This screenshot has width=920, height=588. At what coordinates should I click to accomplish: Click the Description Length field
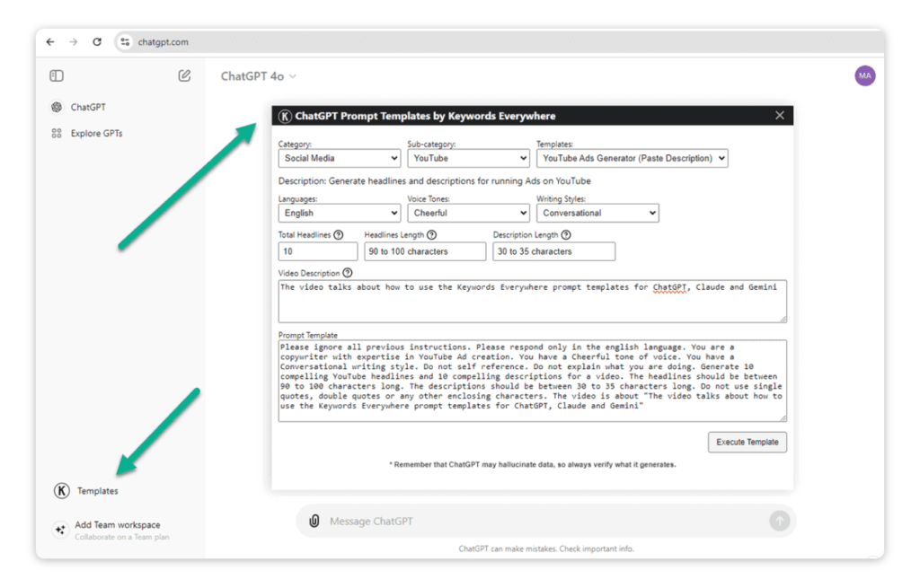pos(554,251)
